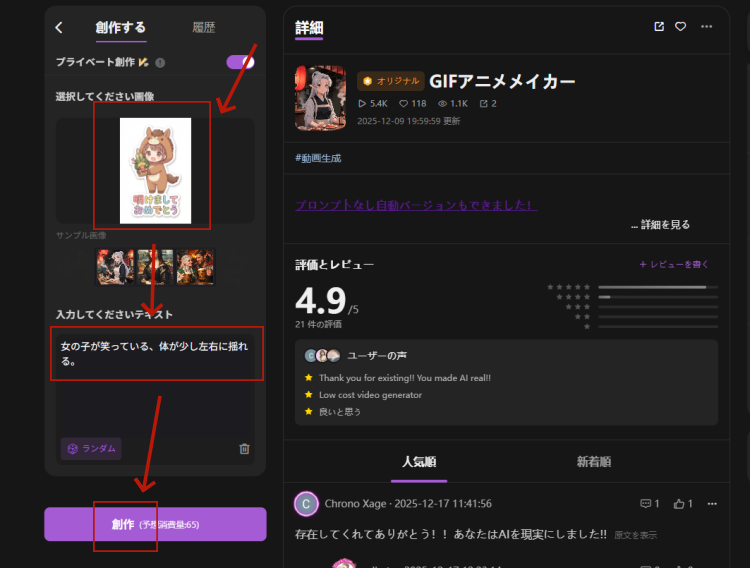Click the share icon in details header
The width and height of the screenshot is (750, 568).
pyautogui.click(x=659, y=26)
